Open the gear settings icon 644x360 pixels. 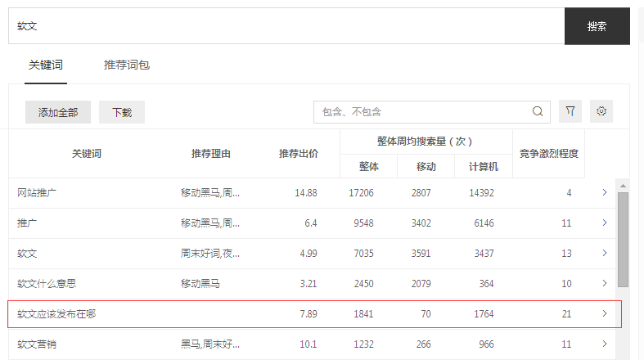[601, 112]
